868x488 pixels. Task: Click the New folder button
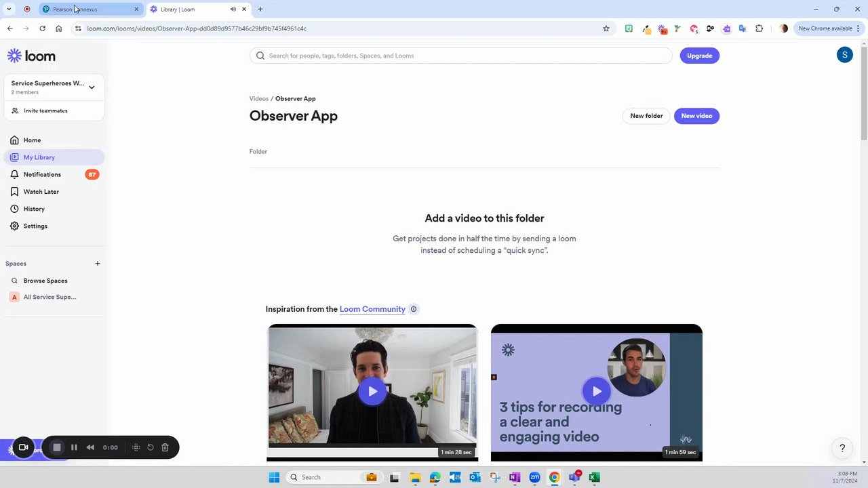click(x=646, y=116)
